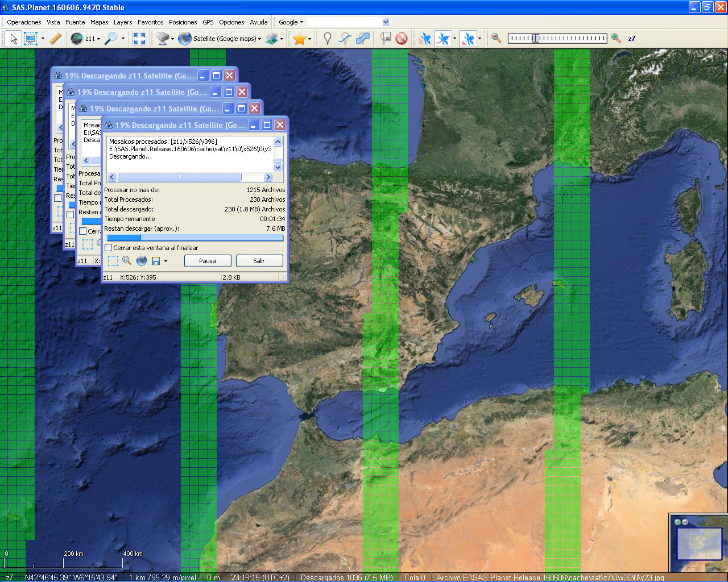Click the cancel downloads icon
The height and width of the screenshot is (582, 728).
point(402,38)
